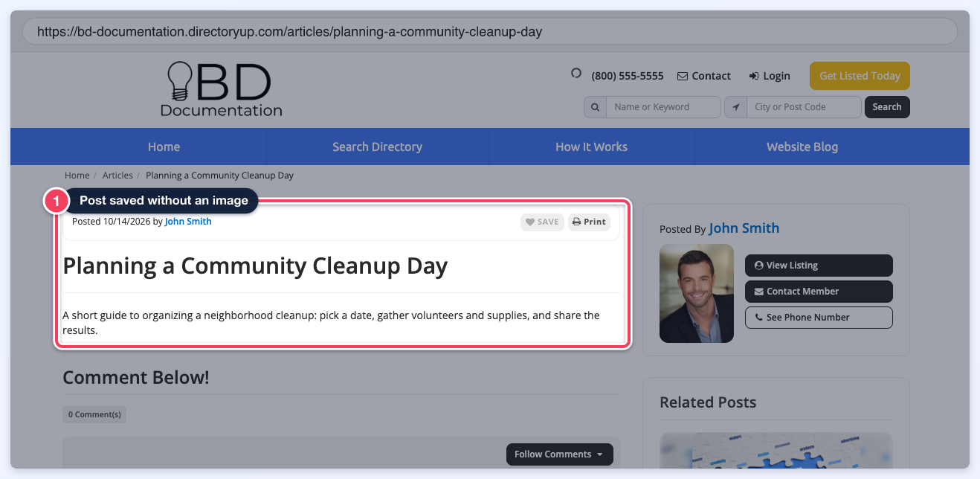Go to Articles in the breadcrumb
The width and height of the screenshot is (980, 479).
coord(117,176)
